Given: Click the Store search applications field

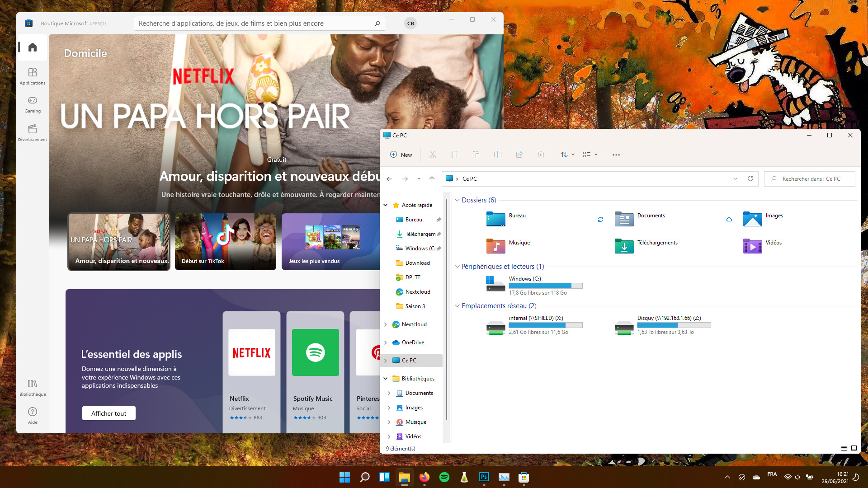Looking at the screenshot, I should (x=259, y=23).
